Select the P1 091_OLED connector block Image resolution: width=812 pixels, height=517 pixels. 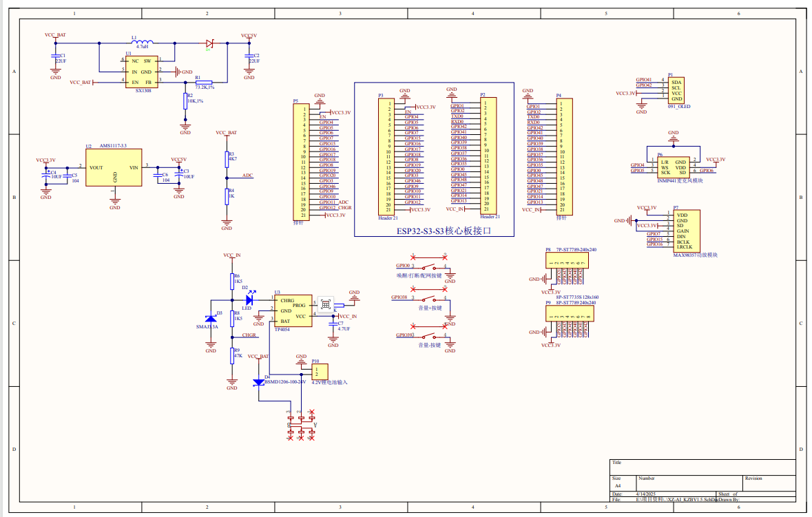tap(676, 91)
